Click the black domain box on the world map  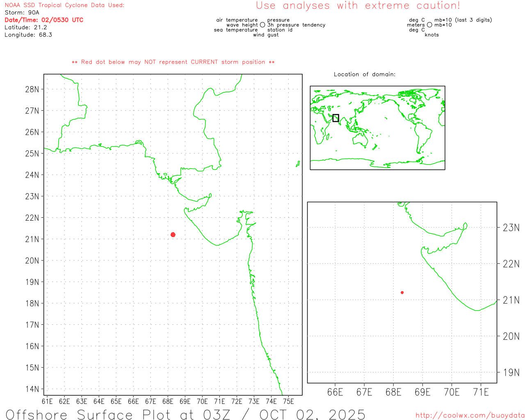336,118
